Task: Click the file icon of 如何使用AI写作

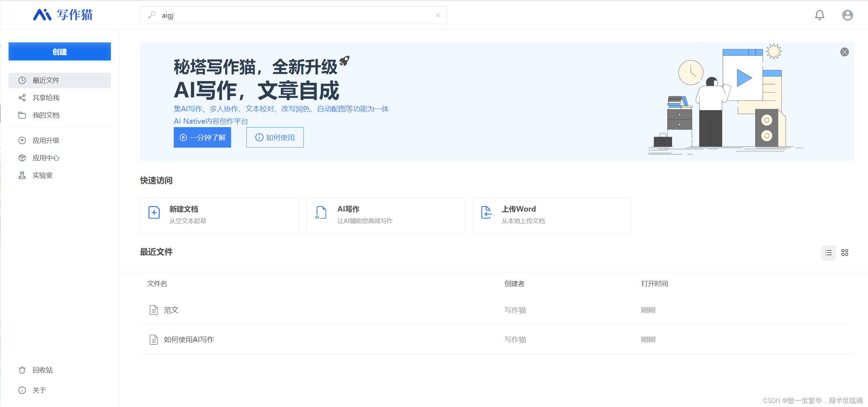Action: point(154,339)
